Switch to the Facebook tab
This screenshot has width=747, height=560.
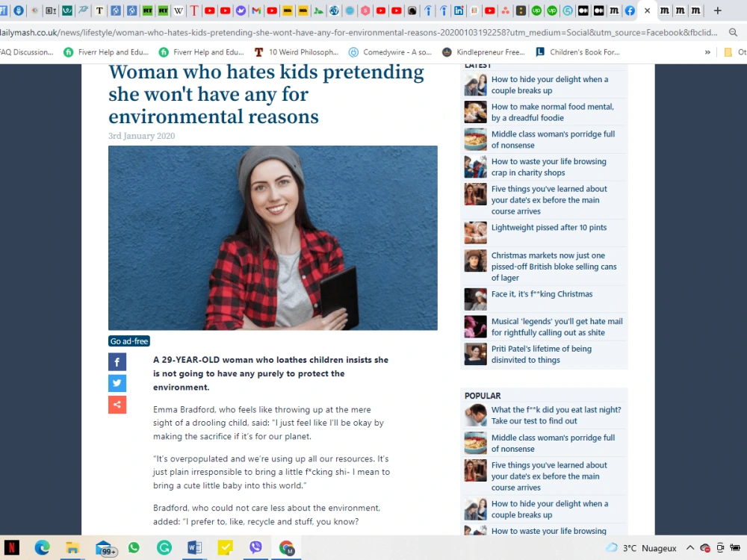click(x=630, y=10)
